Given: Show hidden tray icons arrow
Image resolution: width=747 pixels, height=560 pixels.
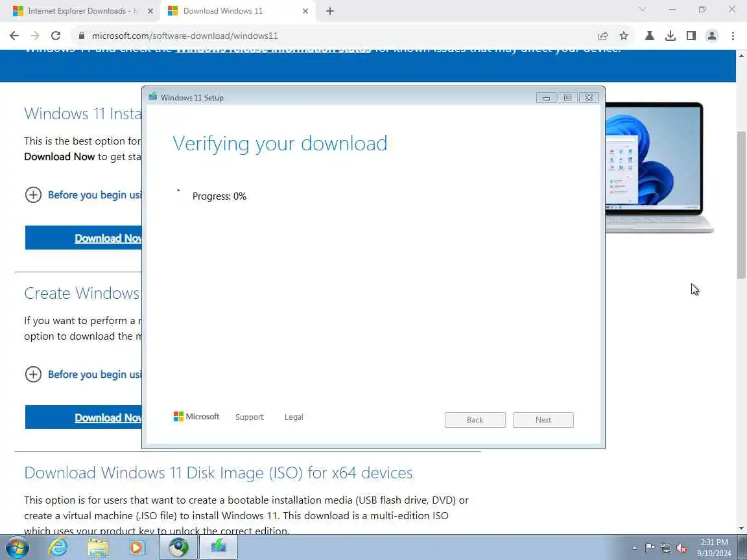Looking at the screenshot, I should (634, 548).
